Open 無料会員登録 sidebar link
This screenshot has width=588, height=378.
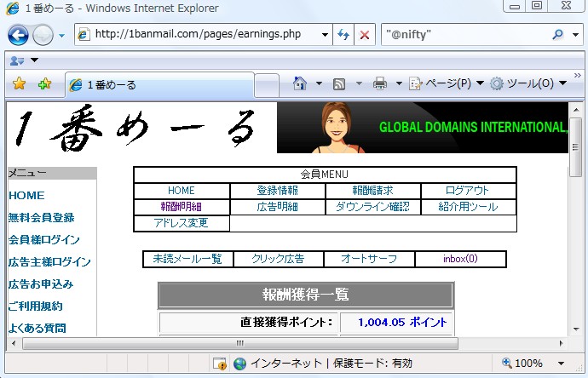coord(41,218)
